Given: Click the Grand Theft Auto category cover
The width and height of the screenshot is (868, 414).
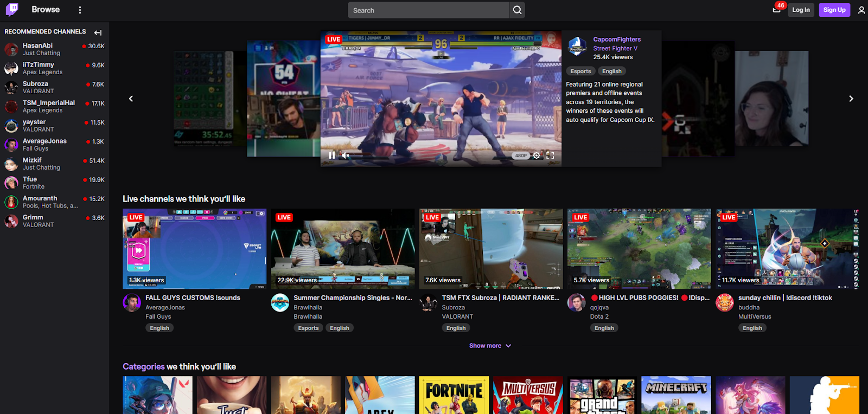Looking at the screenshot, I should click(602, 395).
